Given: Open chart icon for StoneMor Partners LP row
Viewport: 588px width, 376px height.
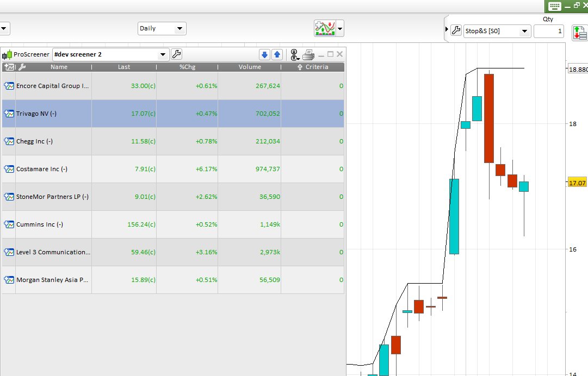Looking at the screenshot, I should 9,197.
